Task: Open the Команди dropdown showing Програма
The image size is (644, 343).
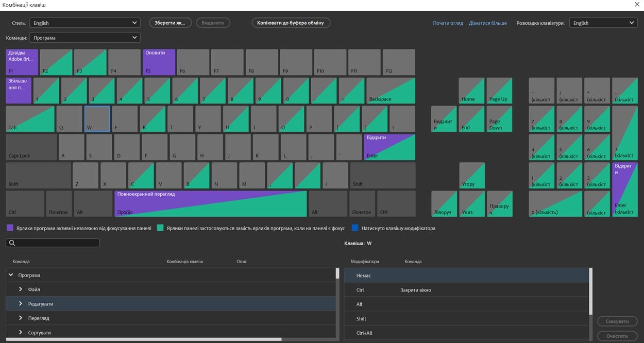Action: [x=84, y=37]
